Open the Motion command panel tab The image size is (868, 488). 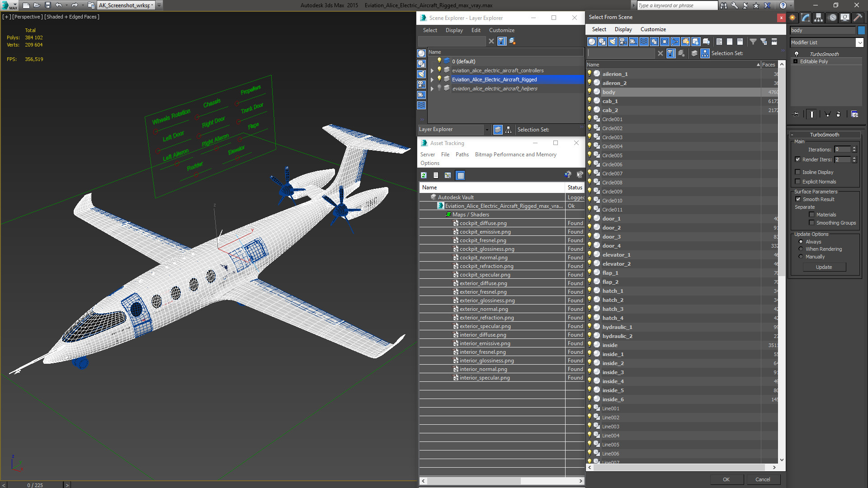832,18
